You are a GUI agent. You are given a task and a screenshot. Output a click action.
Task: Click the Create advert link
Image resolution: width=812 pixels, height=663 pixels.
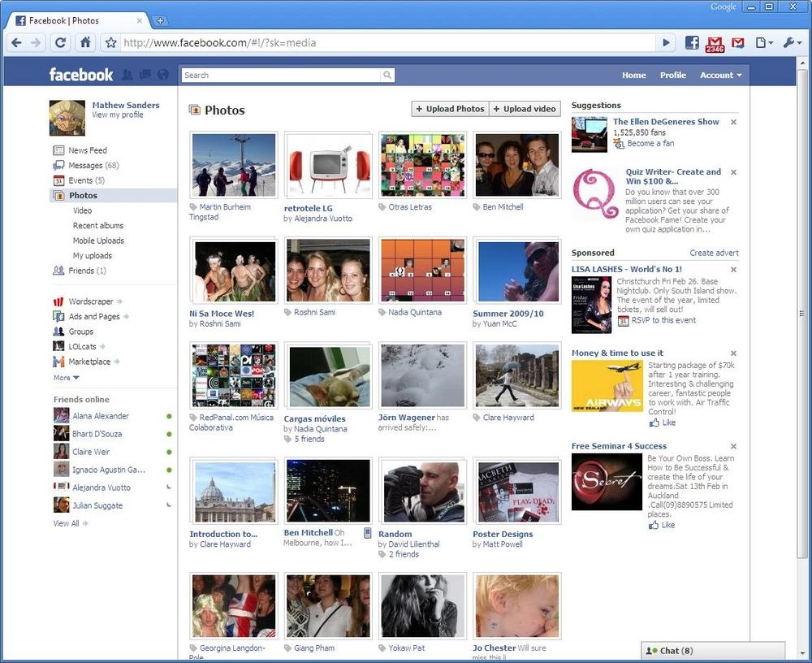pos(714,253)
